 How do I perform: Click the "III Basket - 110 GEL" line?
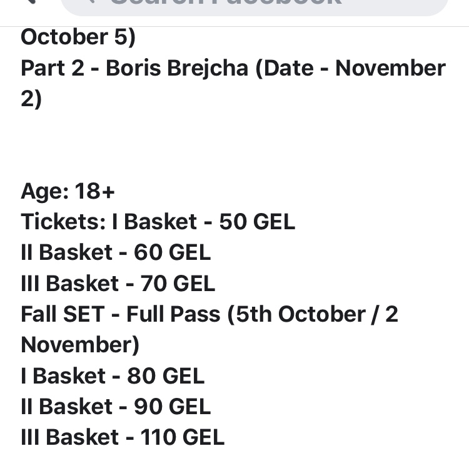[x=123, y=437]
